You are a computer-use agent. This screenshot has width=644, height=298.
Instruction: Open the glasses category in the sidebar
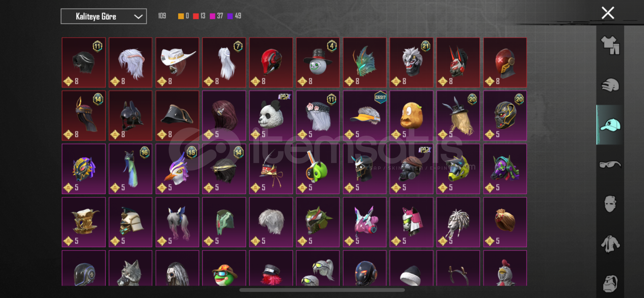610,164
